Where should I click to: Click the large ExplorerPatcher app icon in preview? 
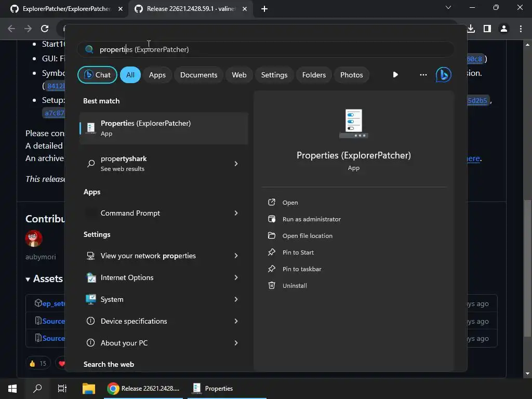[x=353, y=124]
